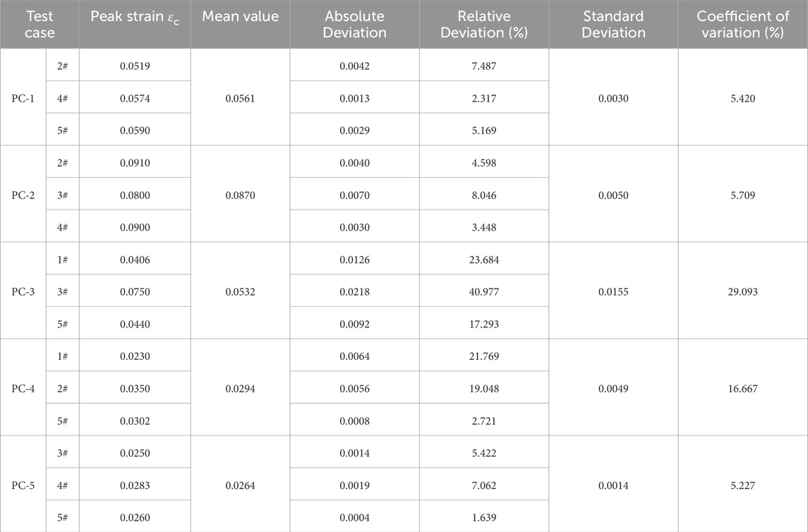The height and width of the screenshot is (532, 808).
Task: Click relative deviation 40.977
Action: (484, 291)
